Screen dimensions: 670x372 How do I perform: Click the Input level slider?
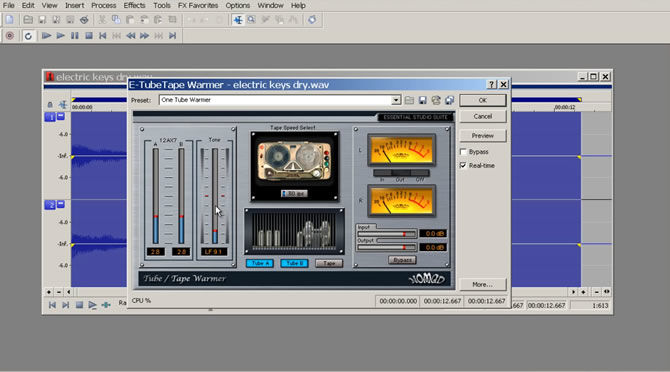tap(387, 234)
